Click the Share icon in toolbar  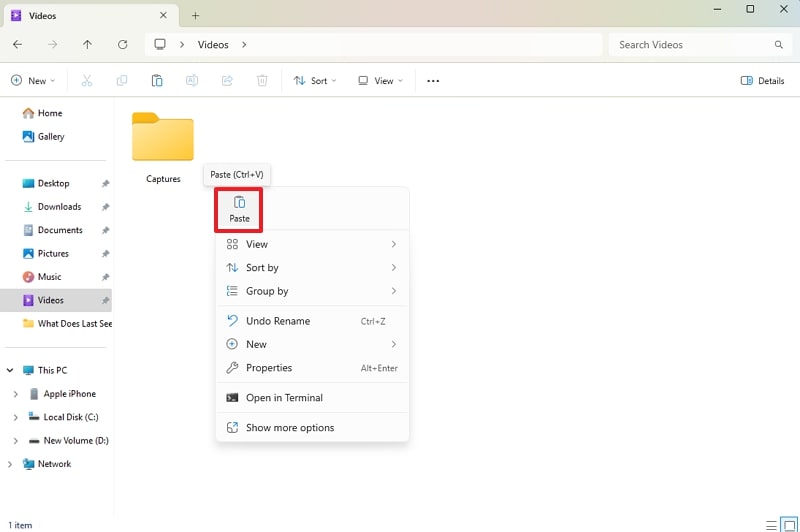(227, 81)
